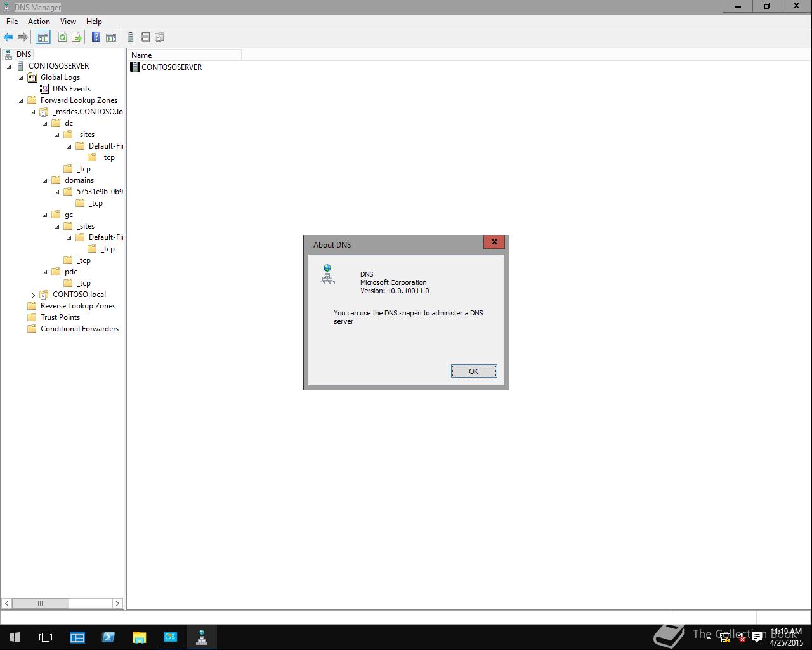This screenshot has height=650, width=812.
Task: Click the blue Help question mark icon
Action: click(x=96, y=37)
